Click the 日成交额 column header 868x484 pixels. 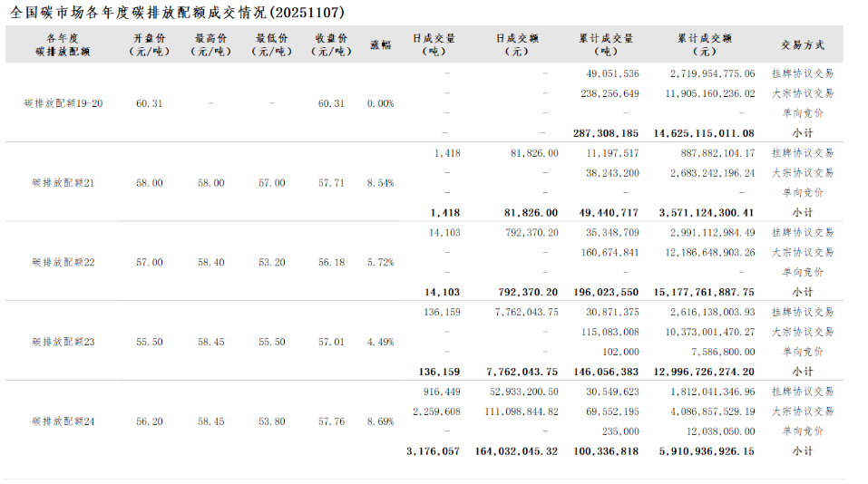point(517,44)
